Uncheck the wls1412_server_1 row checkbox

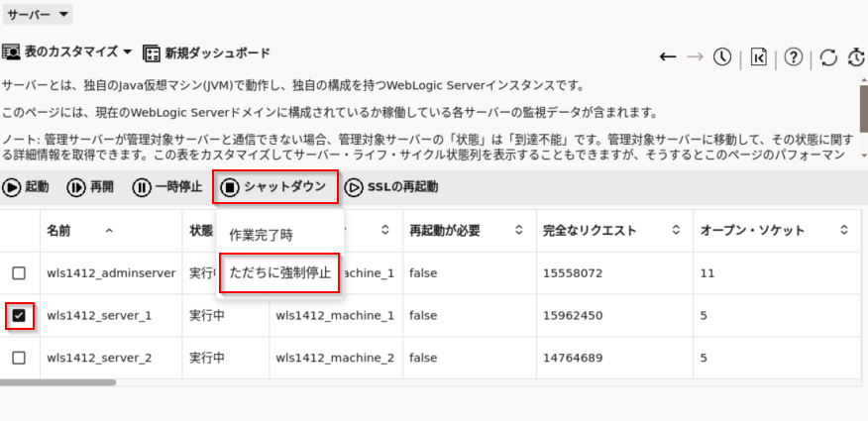tap(19, 316)
